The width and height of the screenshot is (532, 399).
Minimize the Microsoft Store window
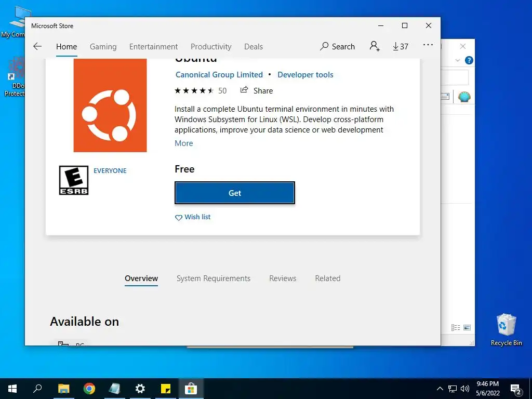click(381, 25)
